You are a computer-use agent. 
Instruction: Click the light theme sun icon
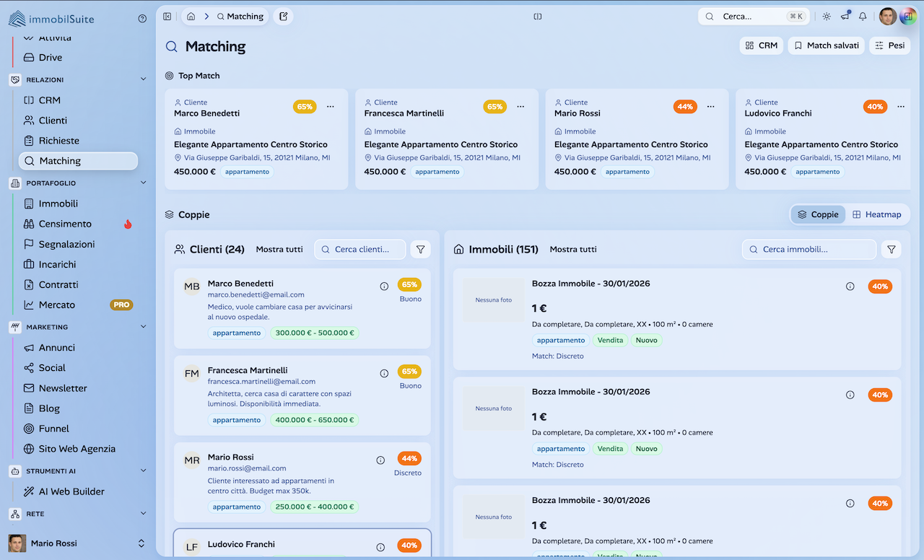coord(827,17)
